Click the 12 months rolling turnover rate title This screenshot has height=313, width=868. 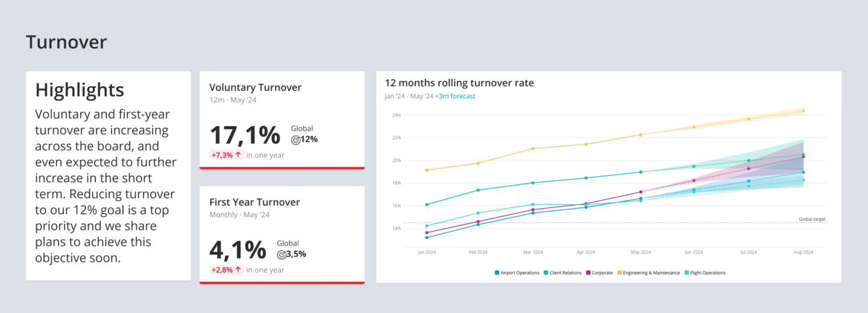click(459, 83)
